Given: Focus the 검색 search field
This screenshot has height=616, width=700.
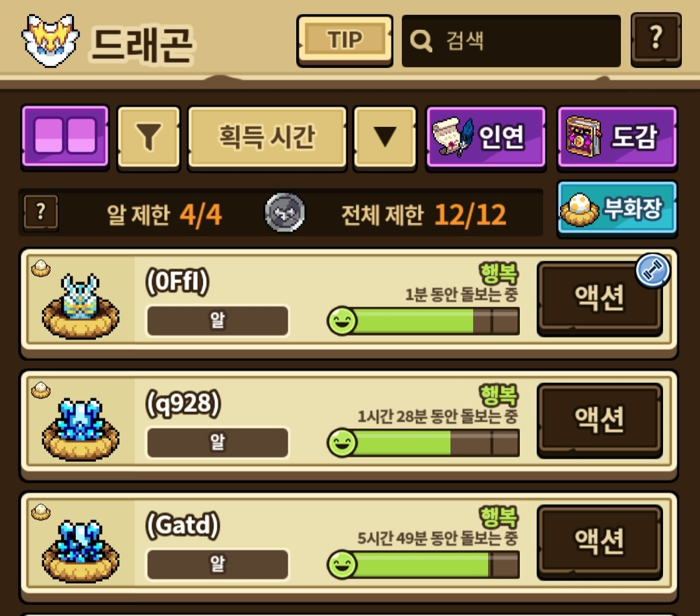Looking at the screenshot, I should click(x=511, y=41).
